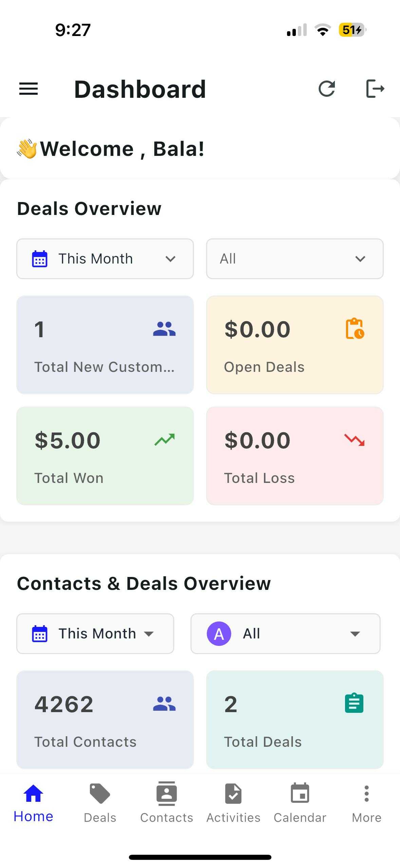Screen dimensions: 400x868
Task: Go to the Contacts tab
Action: point(167,803)
